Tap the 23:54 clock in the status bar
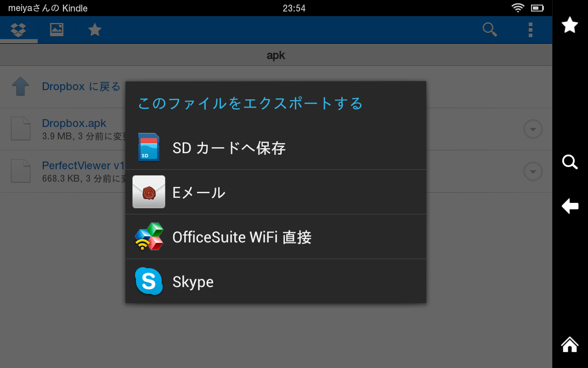 (x=294, y=8)
